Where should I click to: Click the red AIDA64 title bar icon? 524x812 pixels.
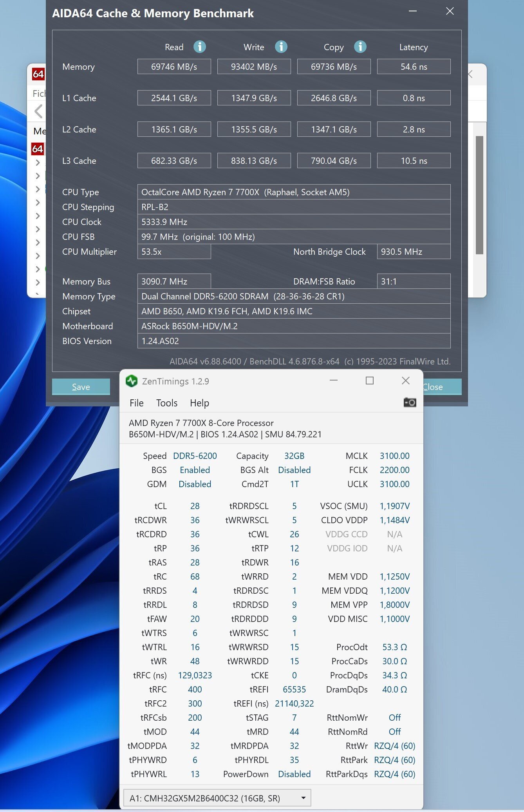(x=38, y=74)
